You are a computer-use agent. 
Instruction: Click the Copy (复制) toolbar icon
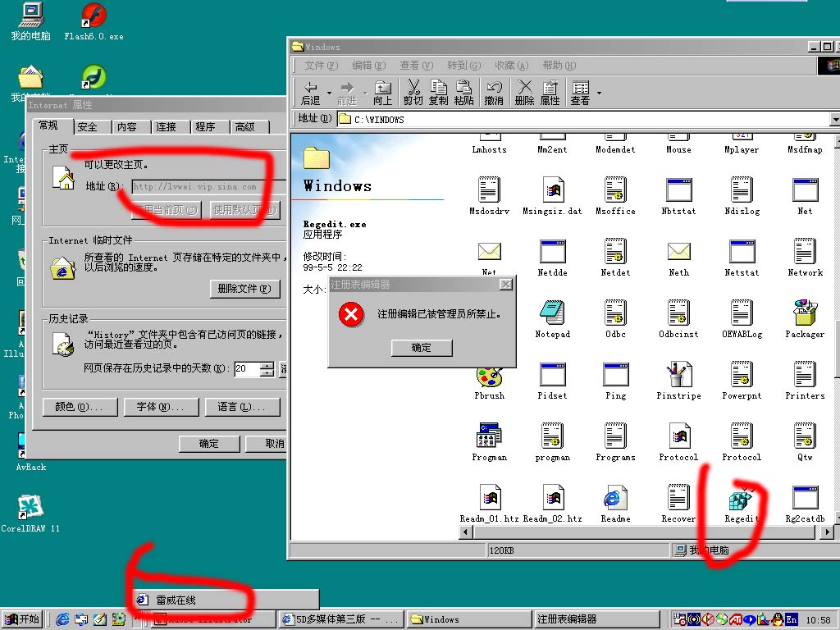pyautogui.click(x=438, y=92)
